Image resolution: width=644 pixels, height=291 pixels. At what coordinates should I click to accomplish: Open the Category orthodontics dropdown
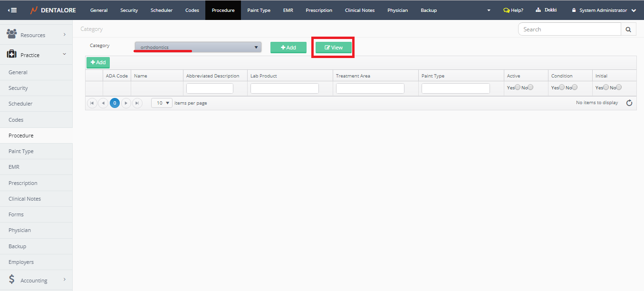198,47
